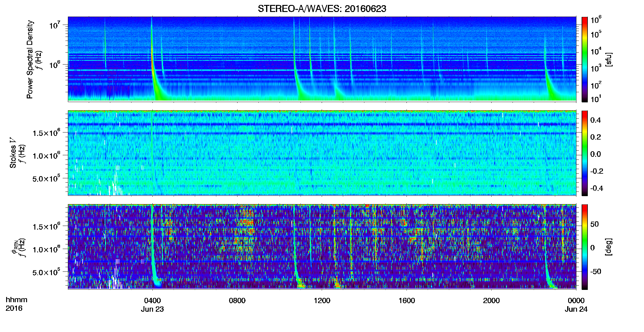Click the 5.0×10^5 tick in the Stokes V panel
Viewport: 644px width, 332px height.
click(46, 178)
